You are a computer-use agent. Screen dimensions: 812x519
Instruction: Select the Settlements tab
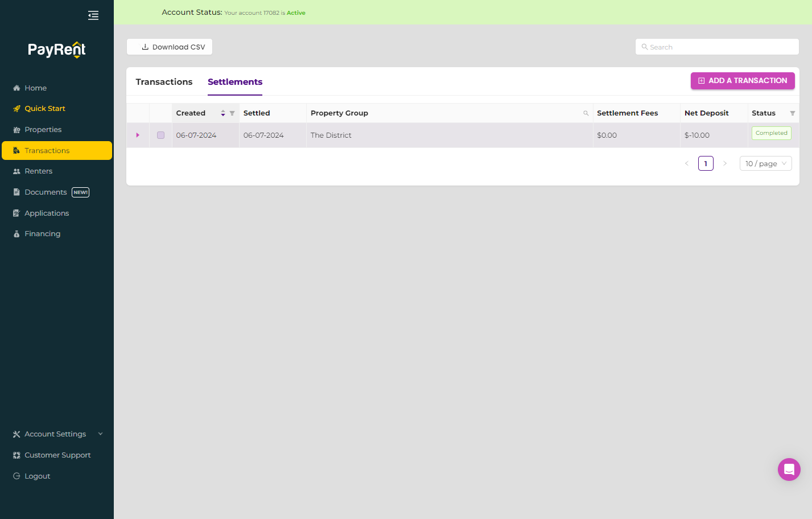pos(235,82)
